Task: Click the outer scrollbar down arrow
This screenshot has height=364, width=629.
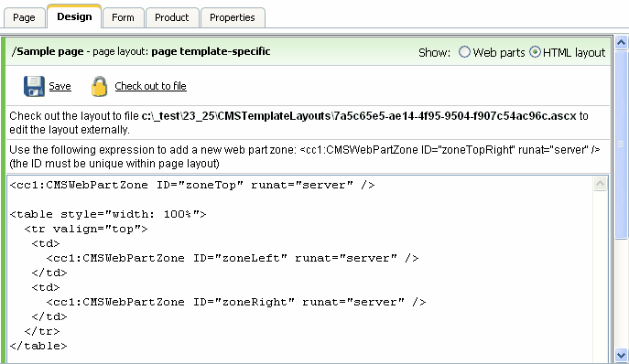Action: [622, 355]
